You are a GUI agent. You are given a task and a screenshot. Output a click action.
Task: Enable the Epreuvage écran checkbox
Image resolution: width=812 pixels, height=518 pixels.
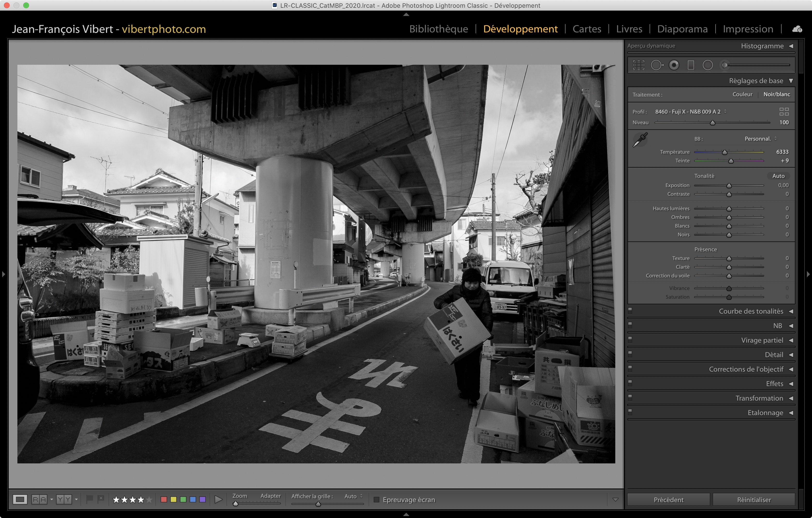377,499
